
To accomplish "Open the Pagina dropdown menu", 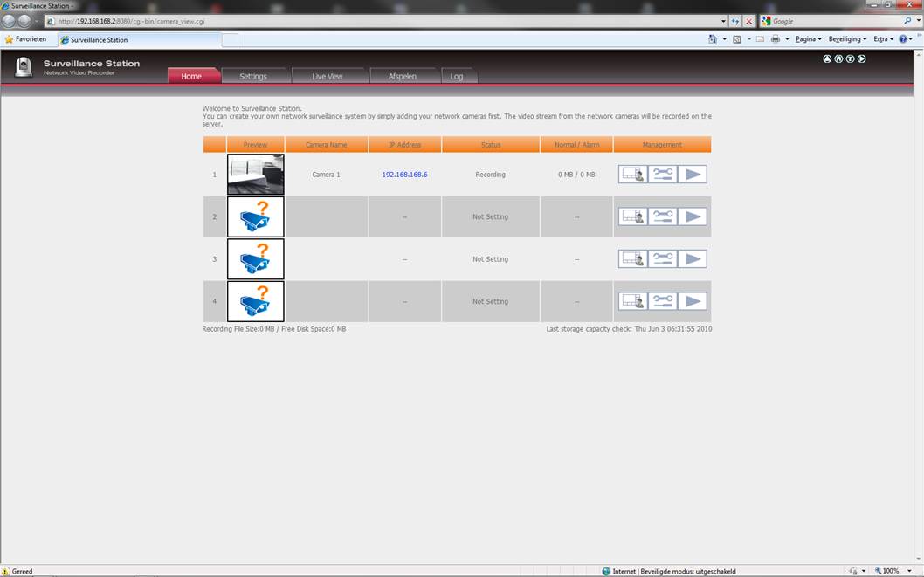I will (809, 39).
